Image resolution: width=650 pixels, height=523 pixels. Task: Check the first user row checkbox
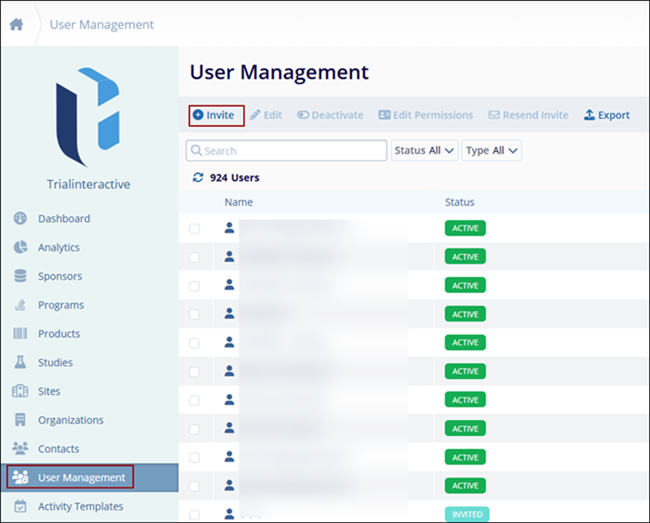click(x=194, y=229)
